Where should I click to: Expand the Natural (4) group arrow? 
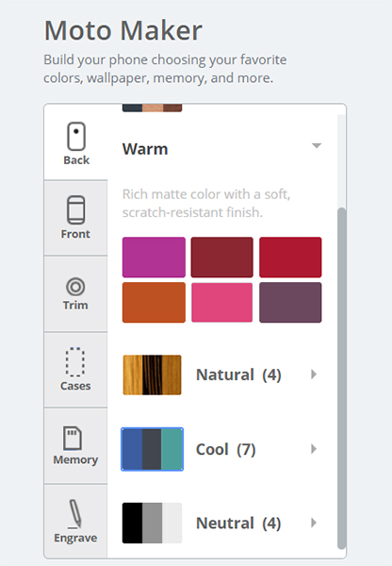314,375
